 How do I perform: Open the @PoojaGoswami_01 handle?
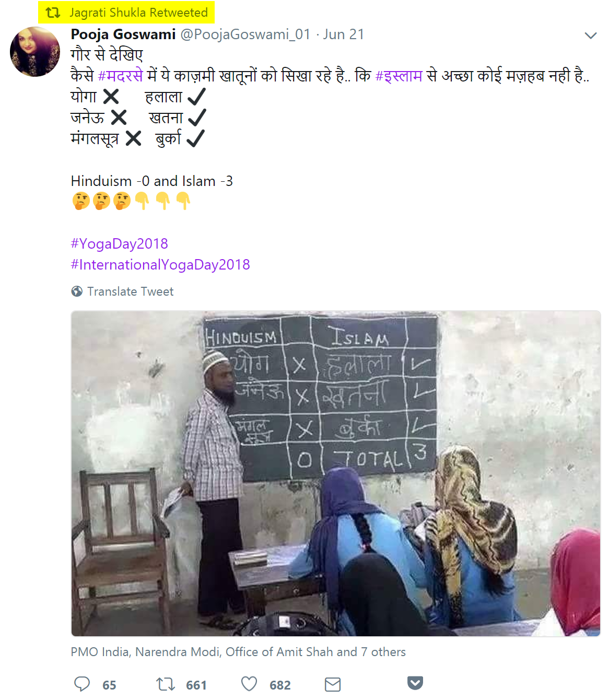pos(245,34)
